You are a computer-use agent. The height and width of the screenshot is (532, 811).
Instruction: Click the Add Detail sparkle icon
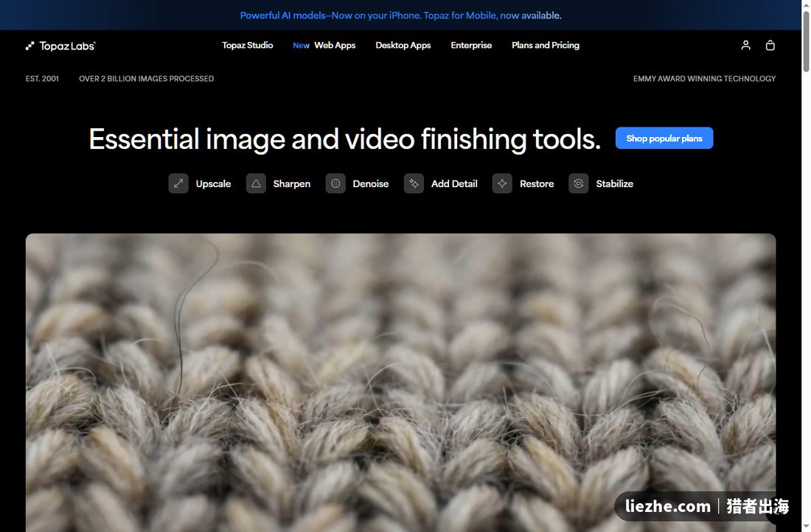[x=414, y=183]
